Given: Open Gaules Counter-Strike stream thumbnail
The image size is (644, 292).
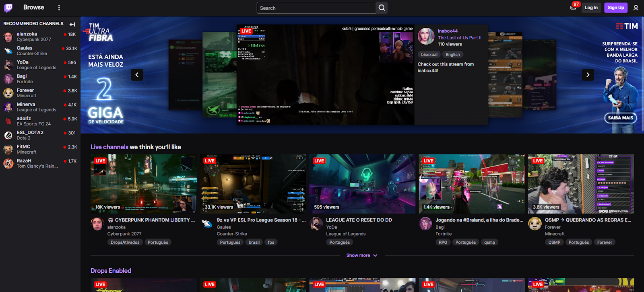Looking at the screenshot, I should (x=253, y=184).
